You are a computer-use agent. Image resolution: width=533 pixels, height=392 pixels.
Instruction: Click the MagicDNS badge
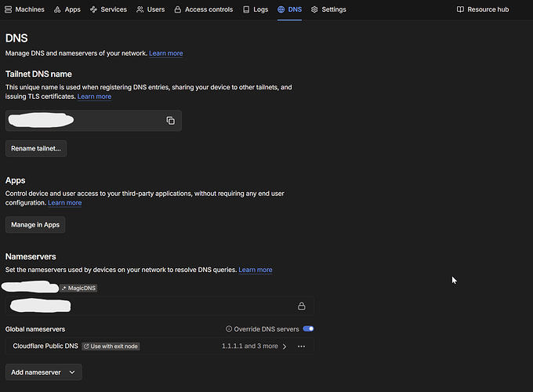point(78,288)
